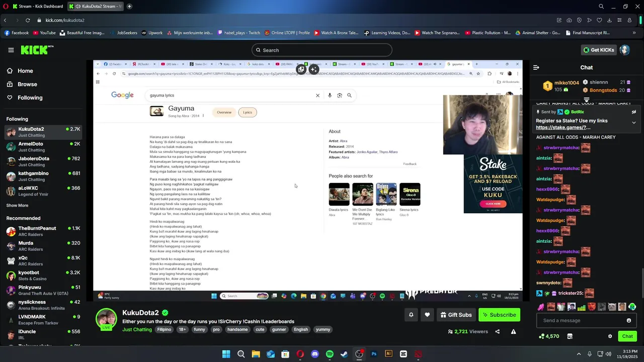Click the Gift Subs button

coord(456,315)
